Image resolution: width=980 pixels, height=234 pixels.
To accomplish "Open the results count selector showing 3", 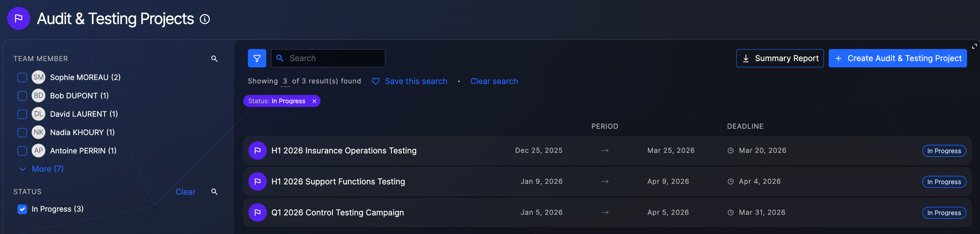I will click(285, 81).
